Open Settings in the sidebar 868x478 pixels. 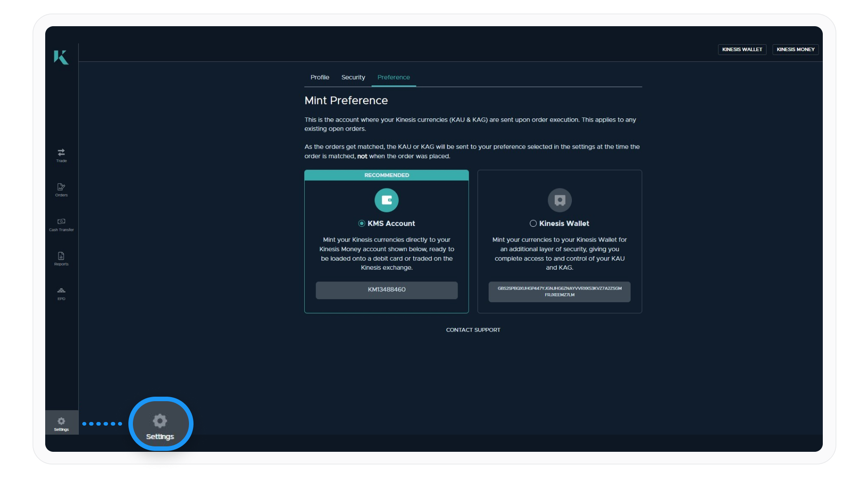click(61, 424)
